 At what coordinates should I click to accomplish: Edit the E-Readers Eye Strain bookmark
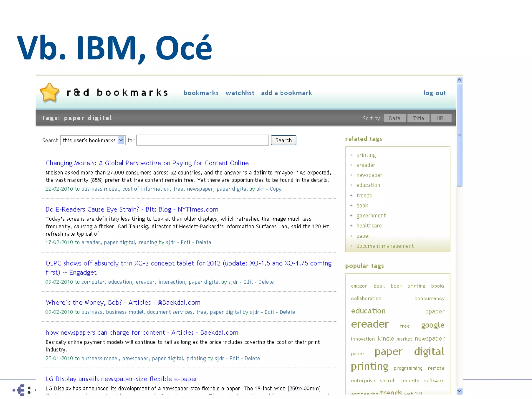tap(185, 242)
